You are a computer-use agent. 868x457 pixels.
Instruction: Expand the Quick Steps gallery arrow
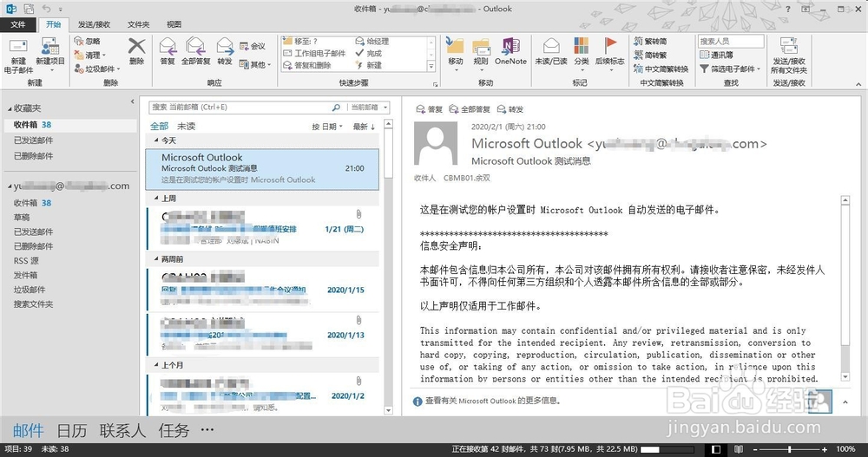431,66
